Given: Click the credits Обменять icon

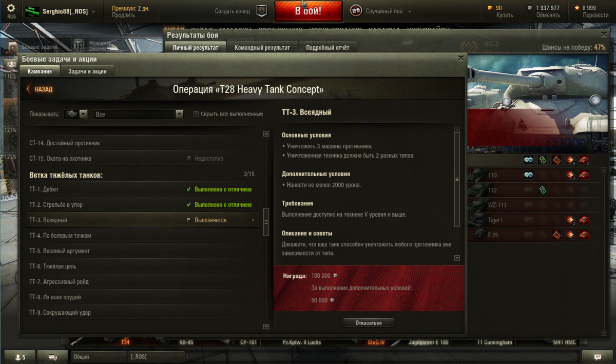Looking at the screenshot, I should tap(530, 8).
